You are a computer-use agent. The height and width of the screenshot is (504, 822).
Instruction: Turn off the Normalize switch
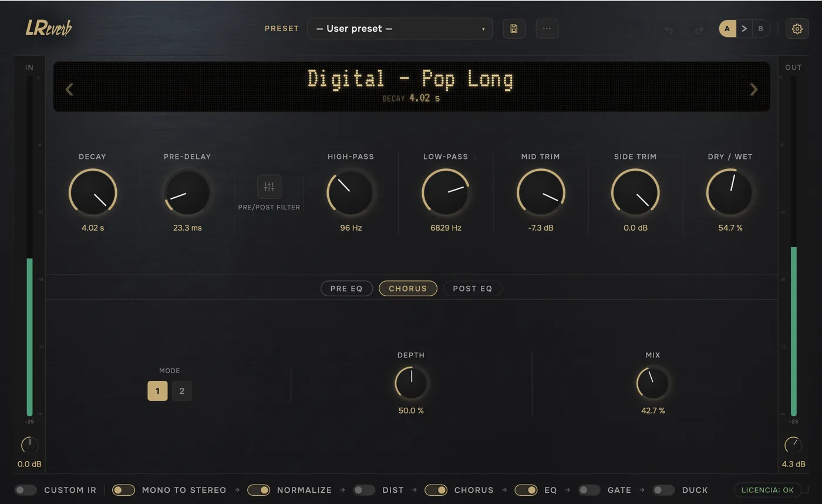pyautogui.click(x=258, y=490)
